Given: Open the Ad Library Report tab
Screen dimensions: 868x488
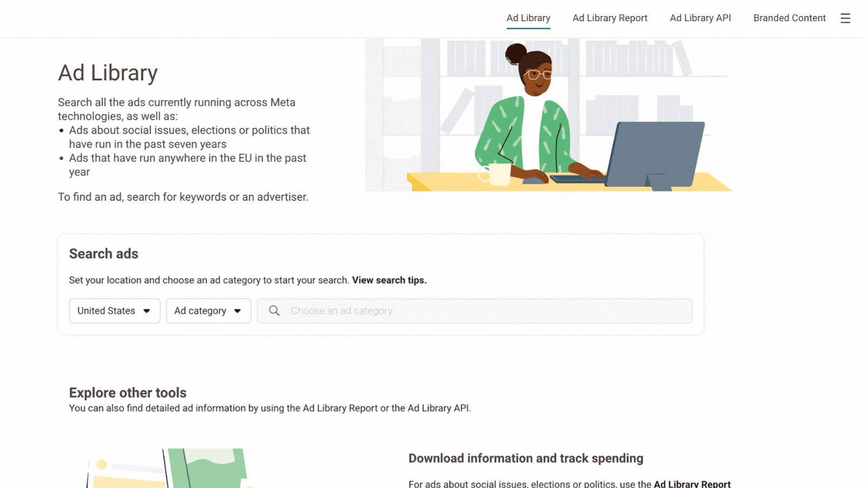Looking at the screenshot, I should click(610, 18).
